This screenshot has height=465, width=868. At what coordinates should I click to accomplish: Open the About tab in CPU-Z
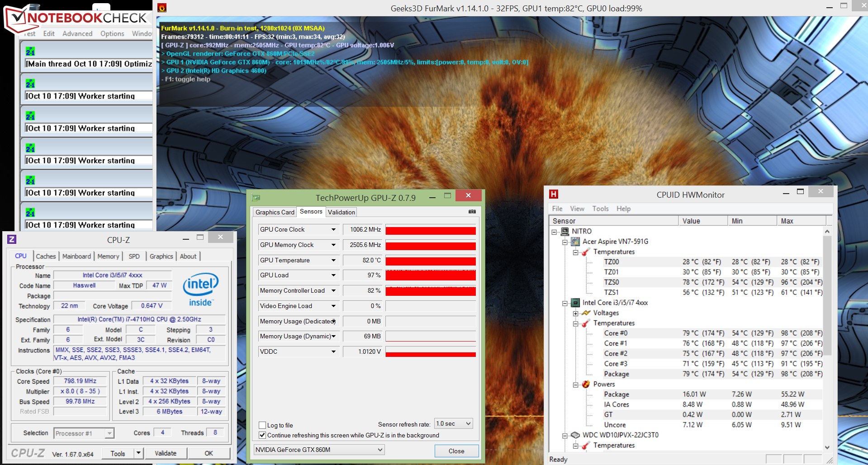pos(188,256)
